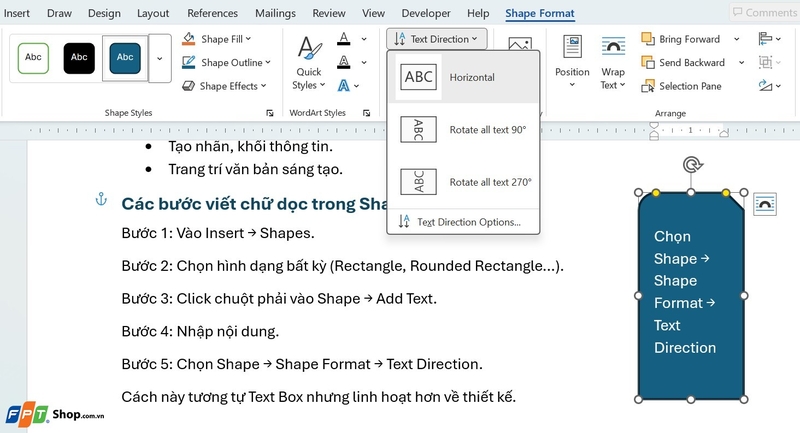Click the shape's rotation handle
The width and height of the screenshot is (800, 433).
click(x=692, y=165)
